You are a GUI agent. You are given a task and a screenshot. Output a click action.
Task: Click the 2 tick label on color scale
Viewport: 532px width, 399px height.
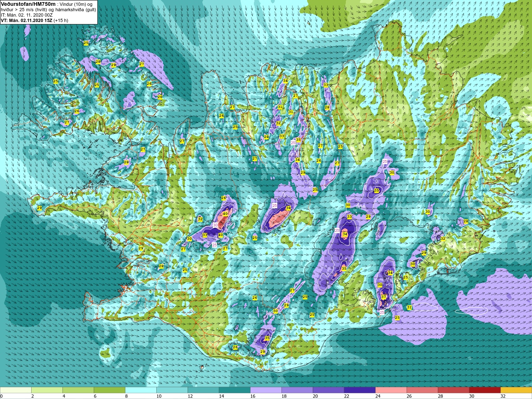coord(32,396)
